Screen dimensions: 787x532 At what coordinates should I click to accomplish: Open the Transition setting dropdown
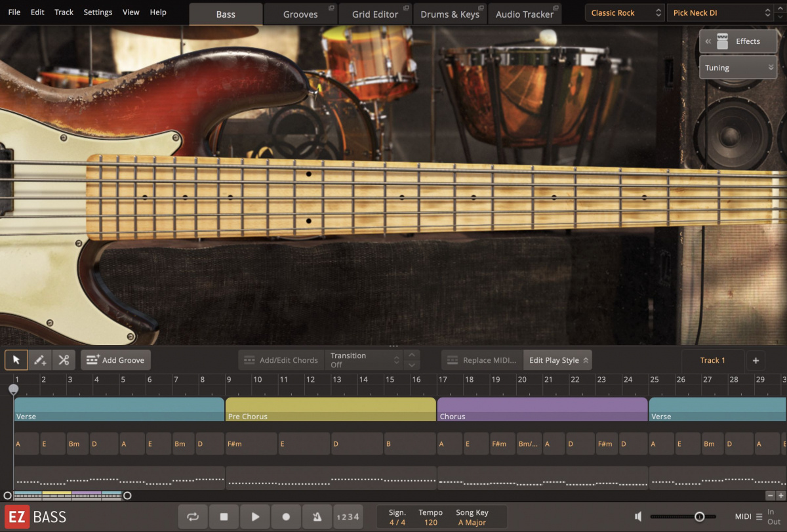click(366, 359)
